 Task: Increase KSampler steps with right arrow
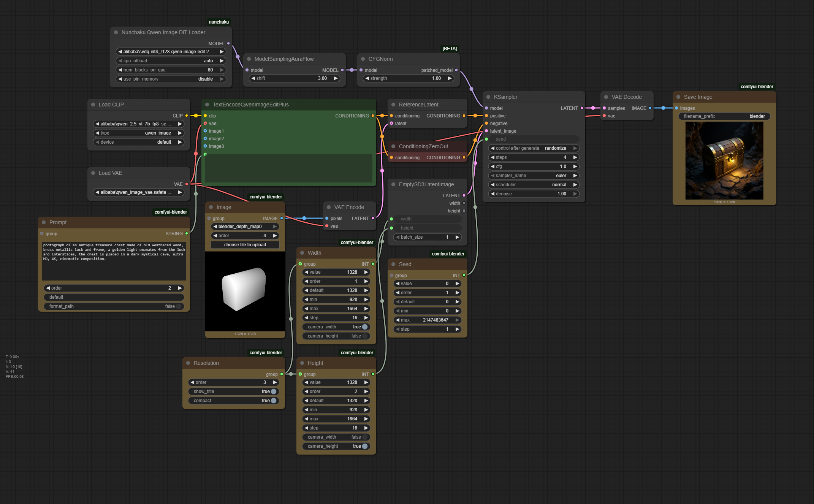click(575, 157)
